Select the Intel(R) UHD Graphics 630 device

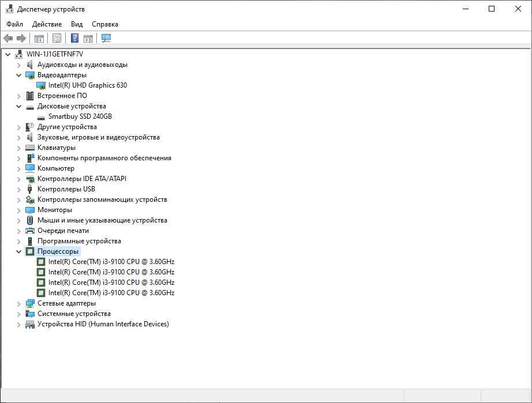88,85
